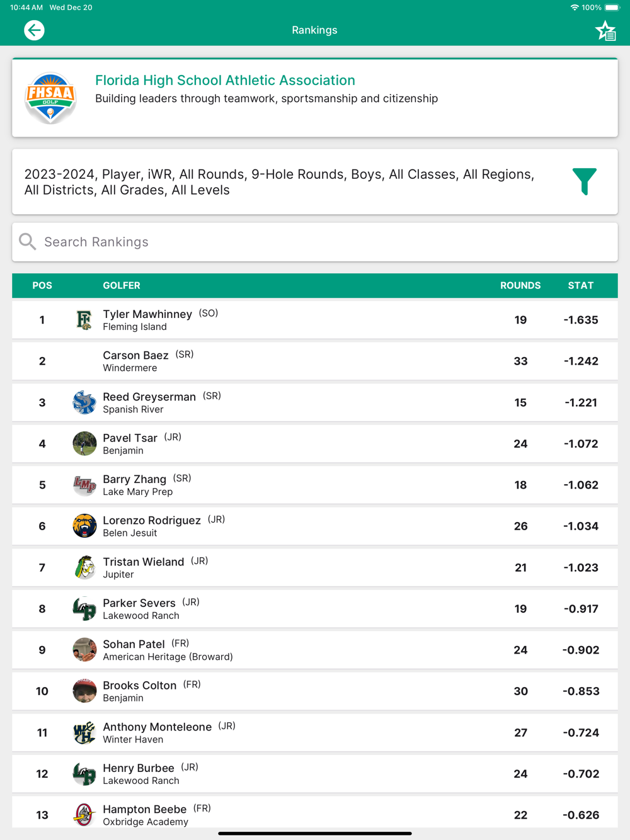Tap the Belen Jesuit team logo

[x=84, y=526]
